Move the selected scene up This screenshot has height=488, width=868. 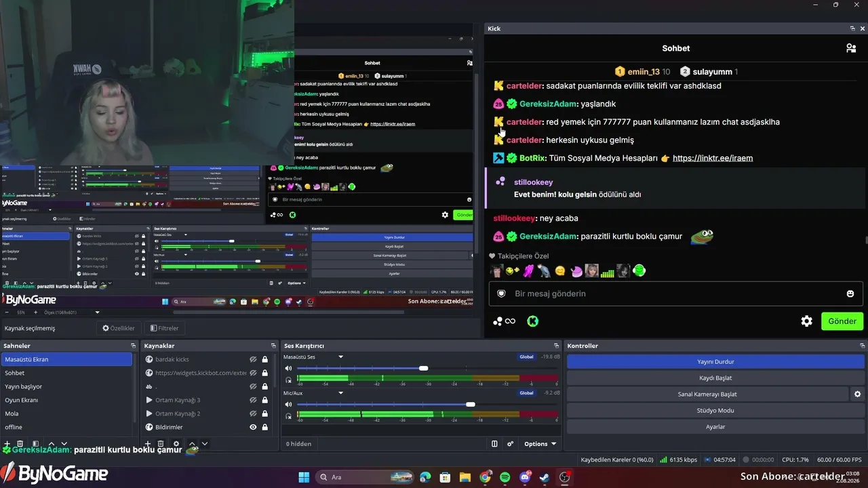coord(51,444)
